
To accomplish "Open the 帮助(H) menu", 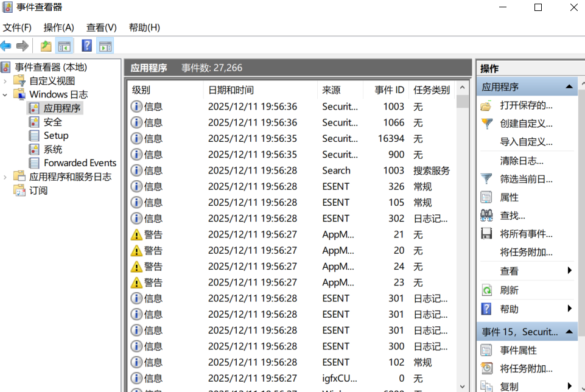I will (x=144, y=27).
